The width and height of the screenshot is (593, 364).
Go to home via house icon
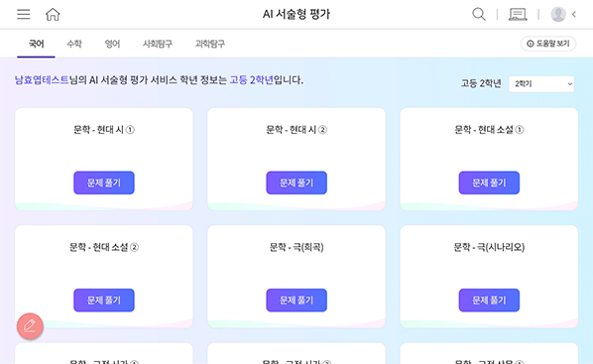click(53, 14)
